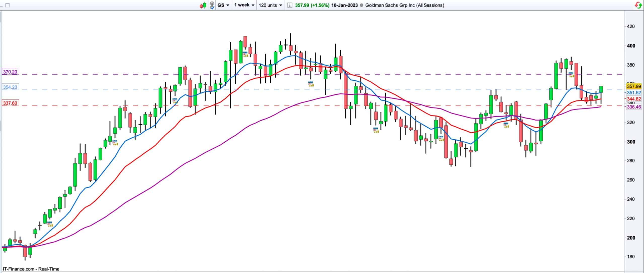
Task: Click the earliest earnings calendar icon near 215
Action: (50, 224)
